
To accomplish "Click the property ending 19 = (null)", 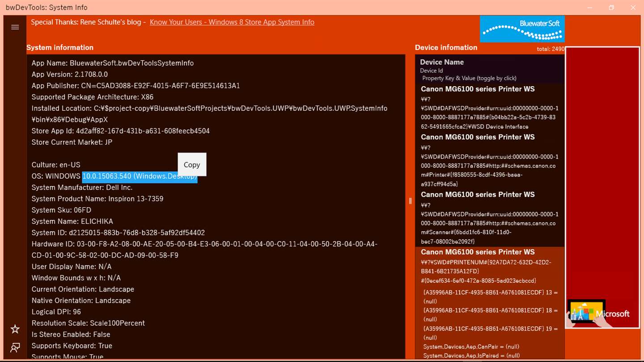I will point(491,333).
